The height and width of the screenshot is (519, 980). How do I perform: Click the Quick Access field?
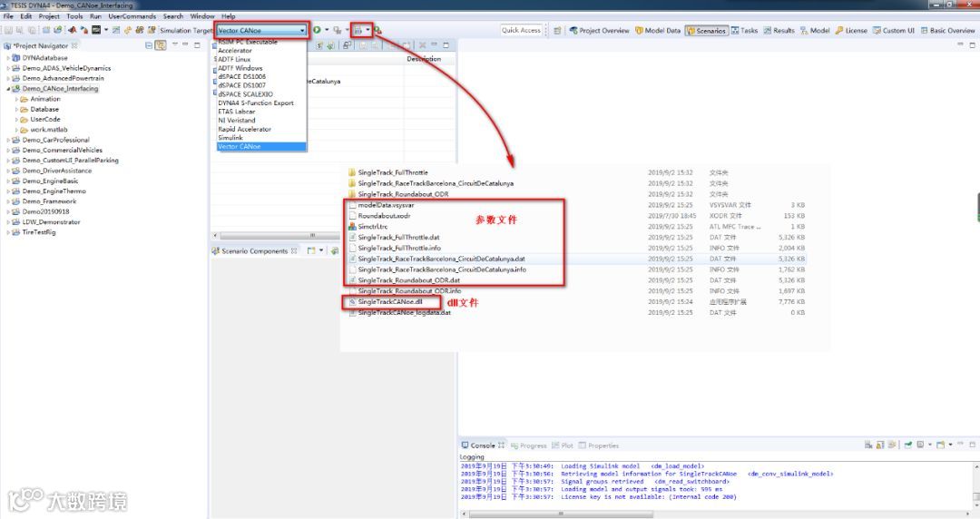tap(521, 30)
